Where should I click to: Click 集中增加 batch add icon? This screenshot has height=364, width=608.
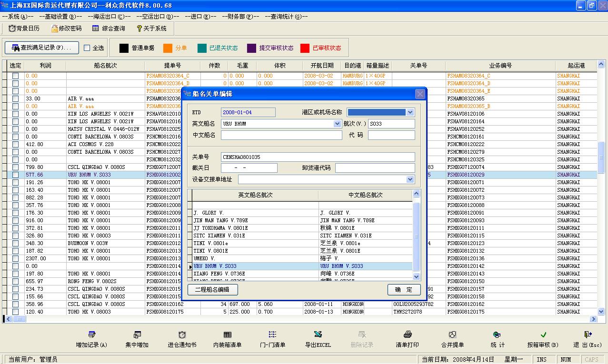(x=137, y=334)
